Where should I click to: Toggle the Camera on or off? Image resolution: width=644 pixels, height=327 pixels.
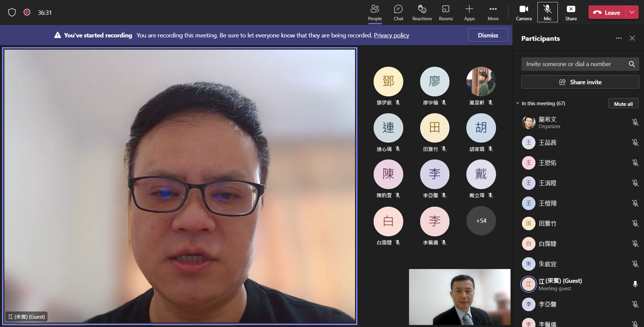524,13
